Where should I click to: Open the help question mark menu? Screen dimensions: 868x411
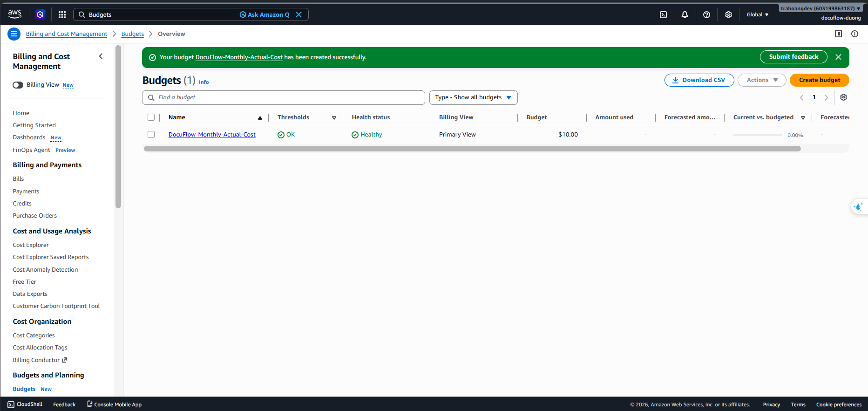tap(706, 14)
